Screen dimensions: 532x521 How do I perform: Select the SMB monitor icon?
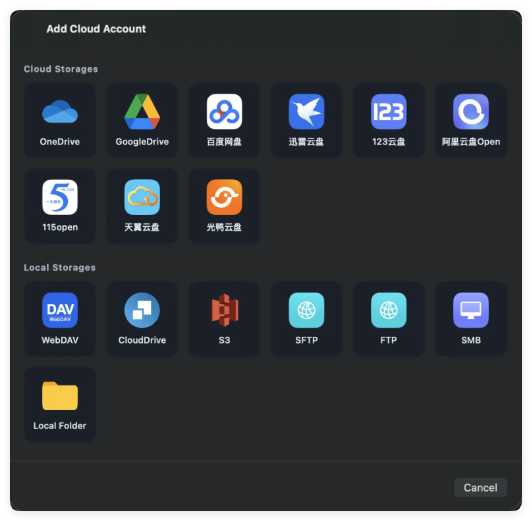(x=471, y=310)
